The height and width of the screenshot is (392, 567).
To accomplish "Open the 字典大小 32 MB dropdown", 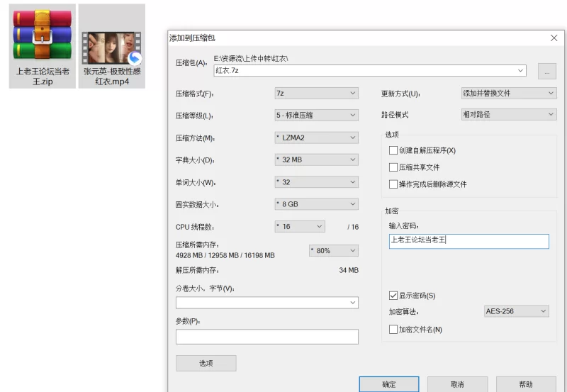I will [x=316, y=159].
